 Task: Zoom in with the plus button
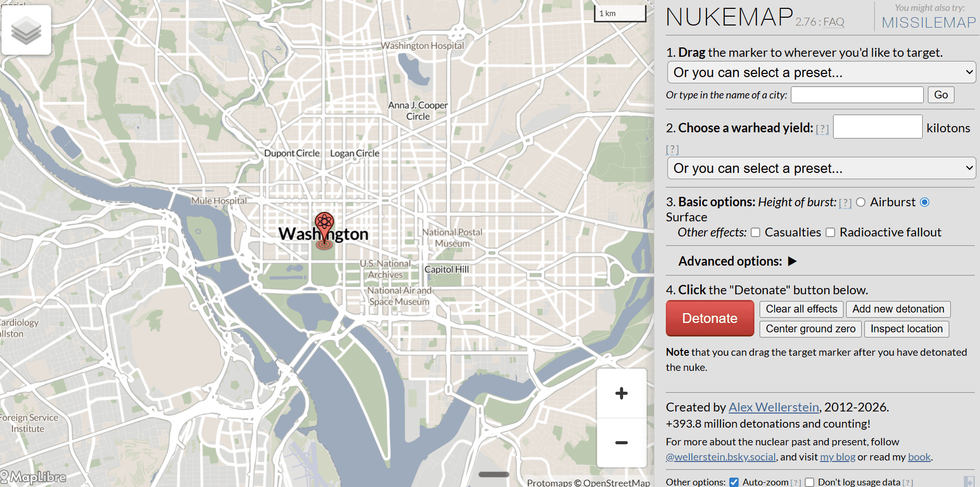(x=622, y=393)
